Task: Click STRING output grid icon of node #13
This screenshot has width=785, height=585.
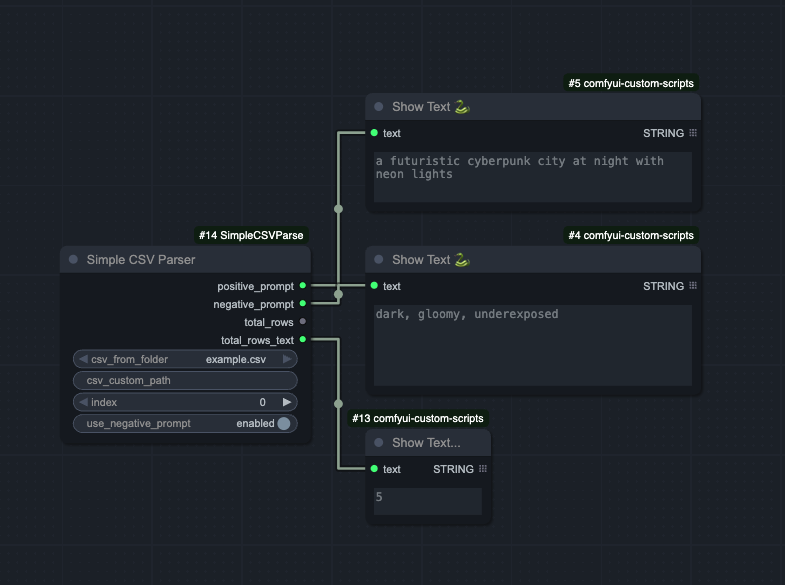Action: [483, 469]
